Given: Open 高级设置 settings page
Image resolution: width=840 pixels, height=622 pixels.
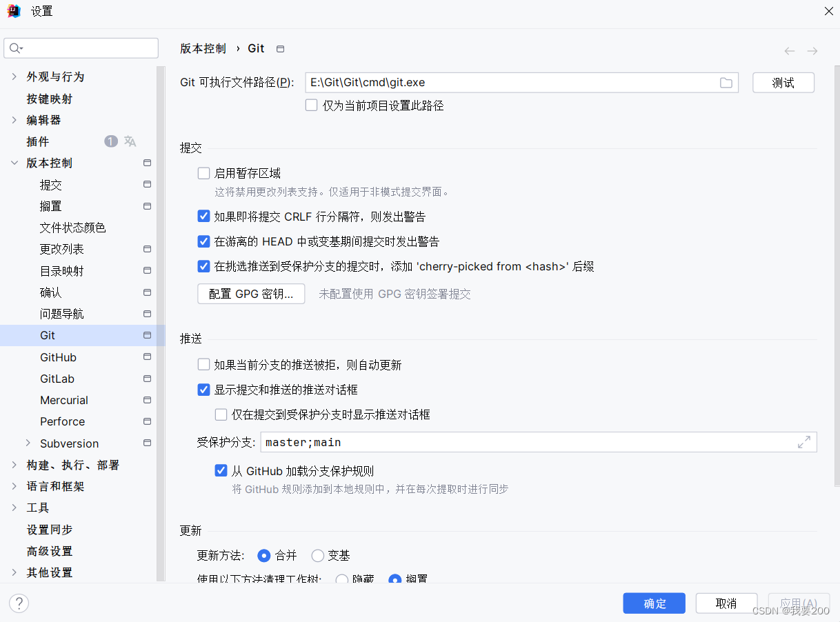Looking at the screenshot, I should [x=50, y=551].
